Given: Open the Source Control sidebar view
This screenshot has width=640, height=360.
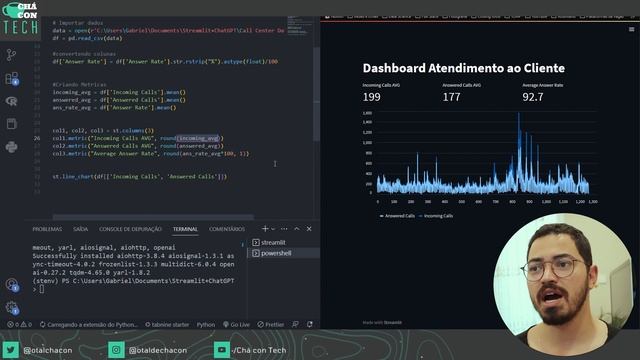Looking at the screenshot, I should [x=11, y=54].
